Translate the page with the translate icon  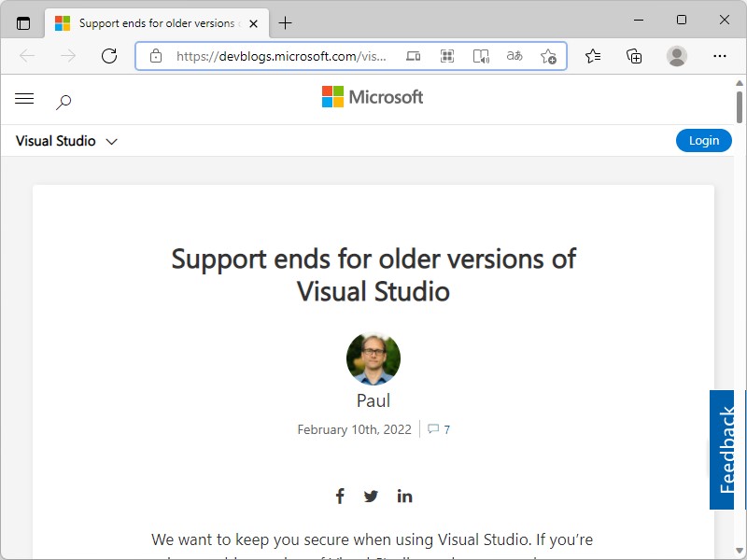click(x=514, y=56)
